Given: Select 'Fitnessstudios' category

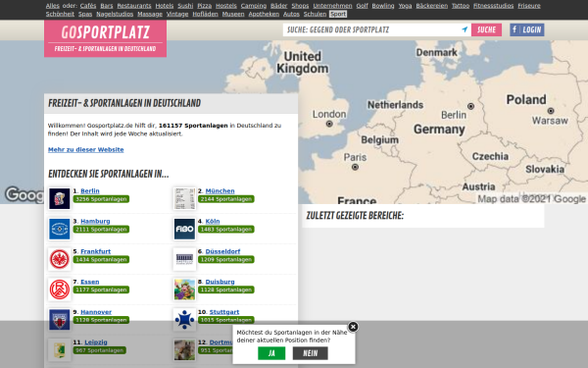Looking at the screenshot, I should coord(493,6).
